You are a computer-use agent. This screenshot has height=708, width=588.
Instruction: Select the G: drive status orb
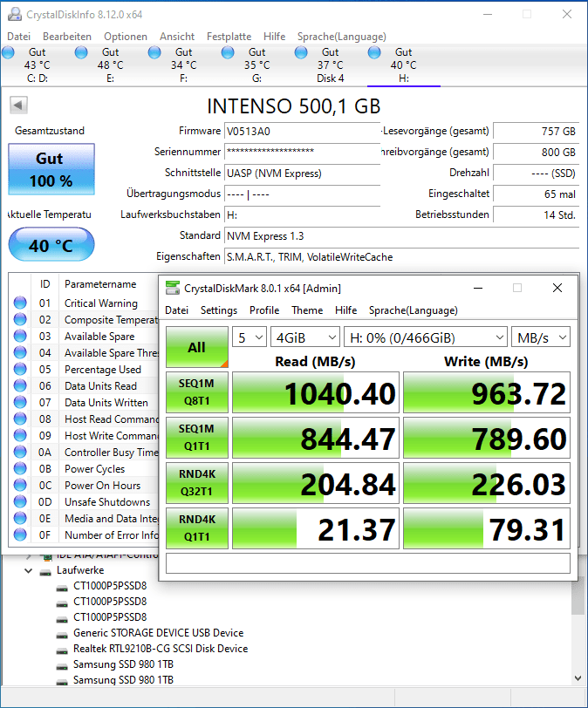pyautogui.click(x=228, y=53)
